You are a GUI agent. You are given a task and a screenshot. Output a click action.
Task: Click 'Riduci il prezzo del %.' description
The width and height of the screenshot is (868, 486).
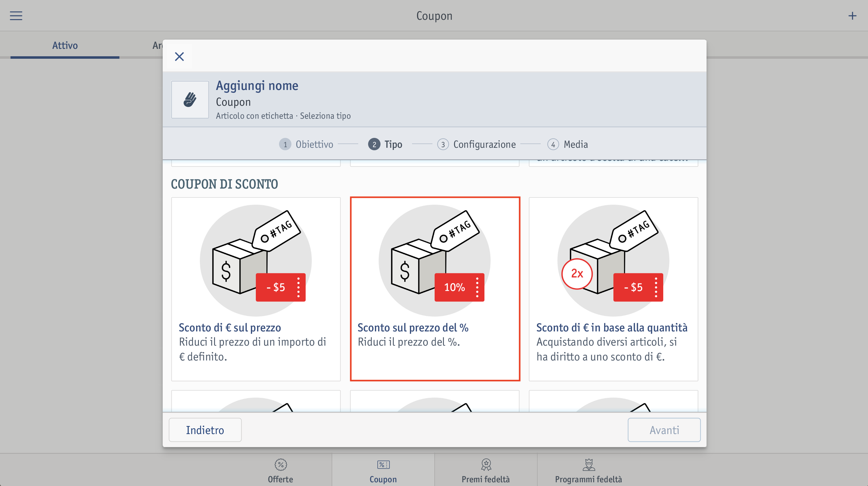coord(409,342)
